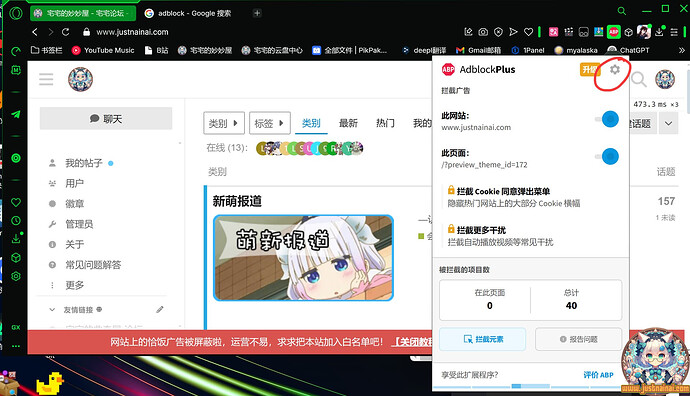Open the 类别 dropdown filter
This screenshot has height=396, width=690.
coord(224,123)
